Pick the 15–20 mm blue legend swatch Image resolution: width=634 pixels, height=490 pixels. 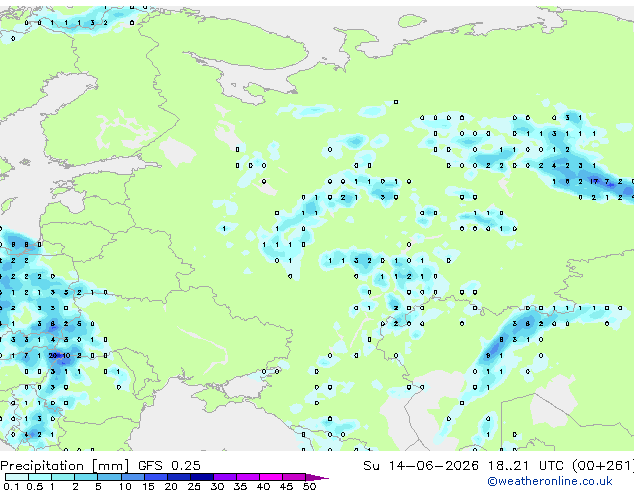coord(156,477)
